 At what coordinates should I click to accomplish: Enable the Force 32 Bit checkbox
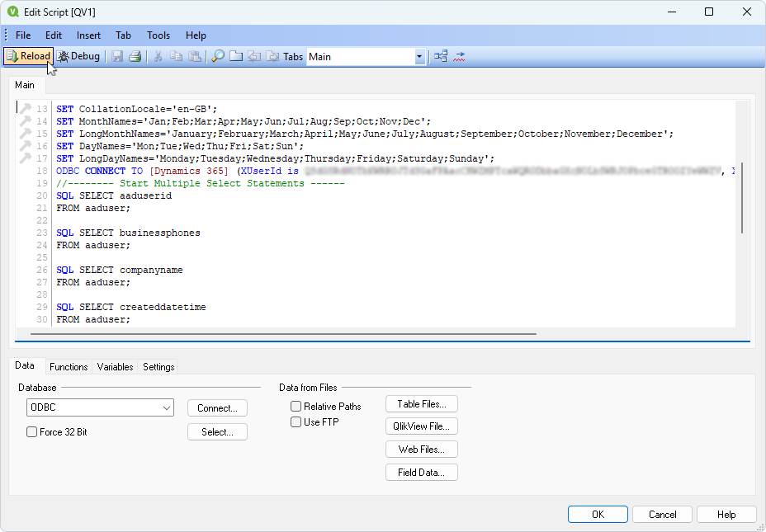[x=31, y=431]
